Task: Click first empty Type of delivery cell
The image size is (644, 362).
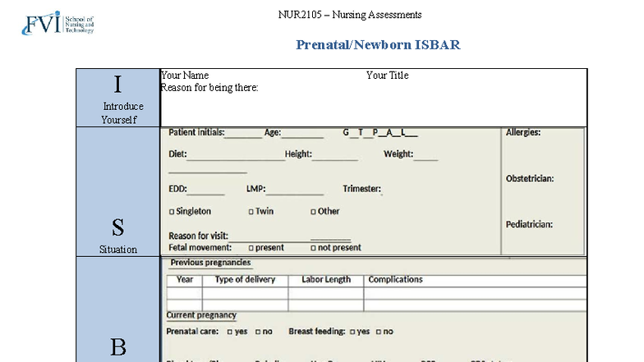Action: [245, 293]
